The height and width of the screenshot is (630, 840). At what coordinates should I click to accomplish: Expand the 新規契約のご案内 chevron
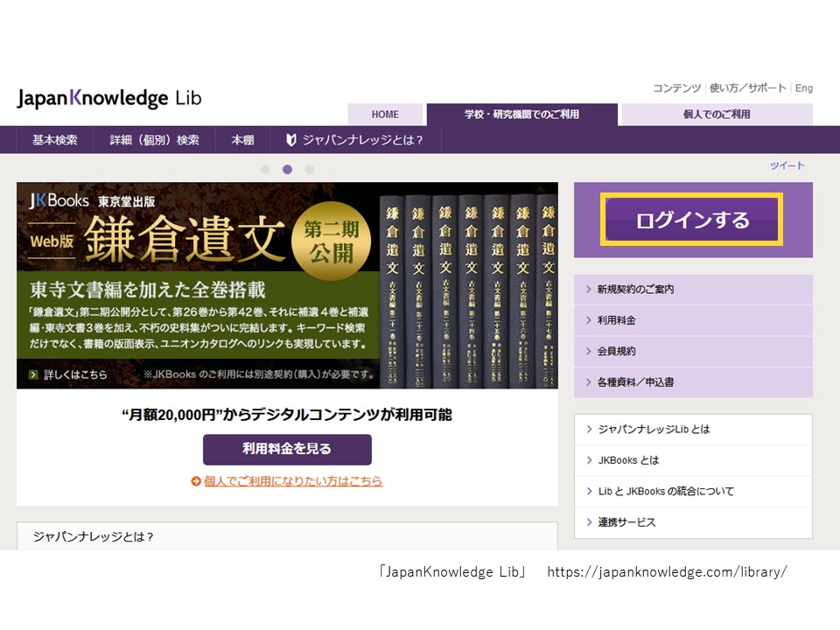[588, 290]
